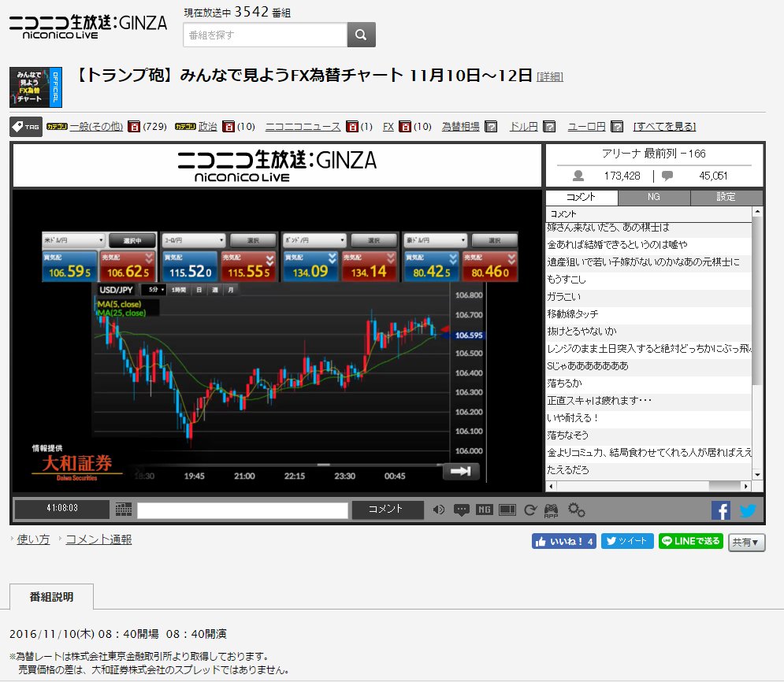Share stream via Twitter bird icon in player

click(748, 510)
